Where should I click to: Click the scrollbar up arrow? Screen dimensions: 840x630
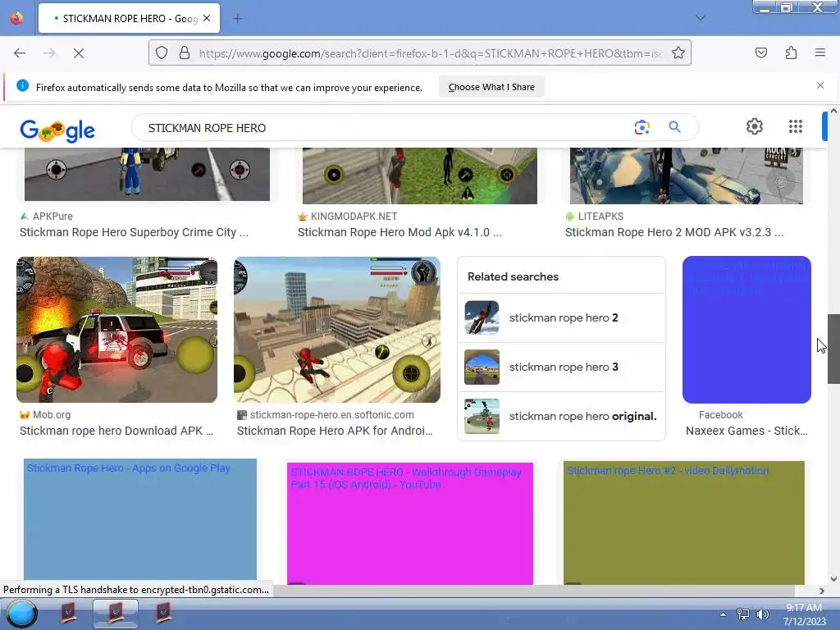coord(833,111)
